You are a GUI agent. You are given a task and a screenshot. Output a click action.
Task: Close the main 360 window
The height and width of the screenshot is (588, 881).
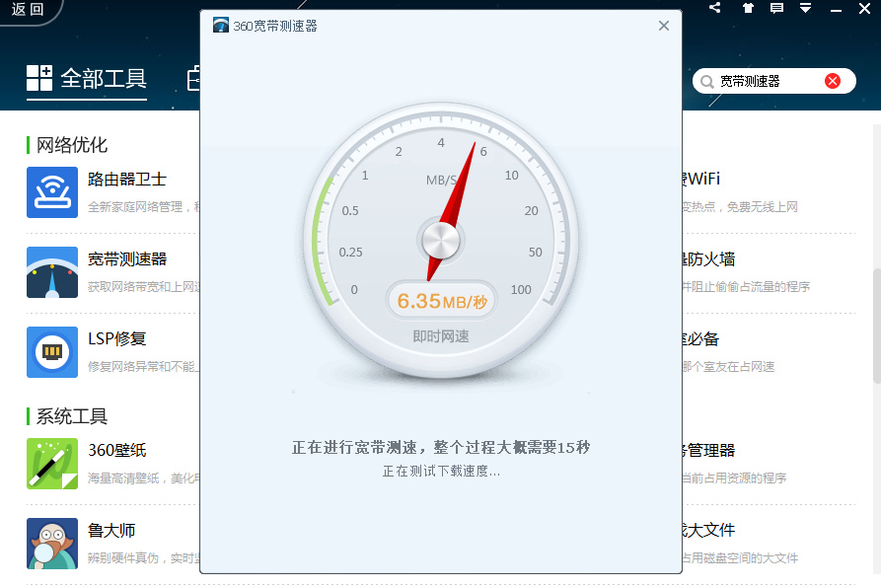tap(864, 8)
